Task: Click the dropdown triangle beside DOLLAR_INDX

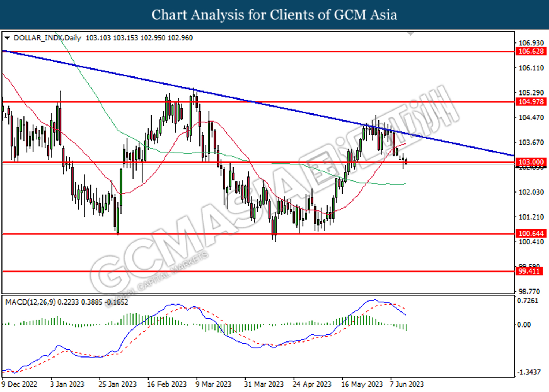Action: point(7,38)
